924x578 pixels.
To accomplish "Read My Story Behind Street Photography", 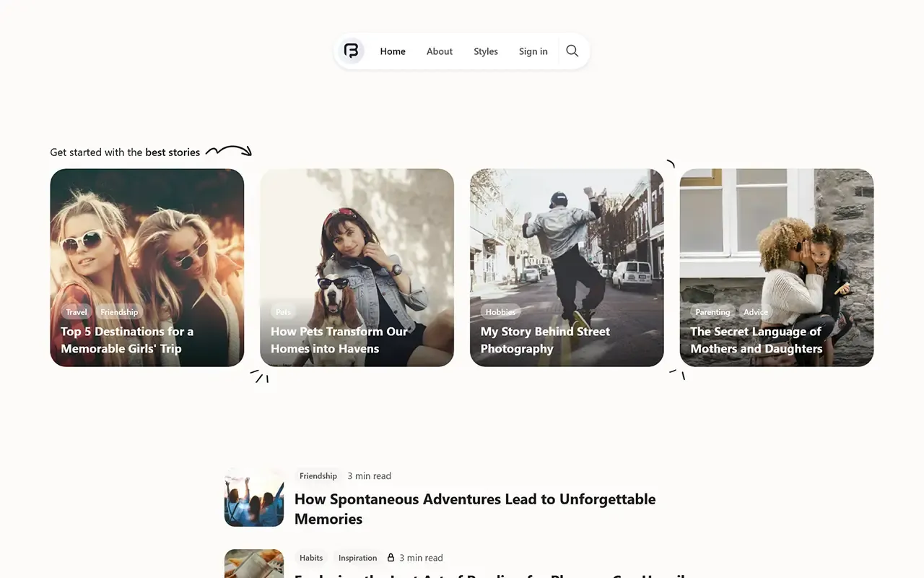I will click(x=545, y=340).
